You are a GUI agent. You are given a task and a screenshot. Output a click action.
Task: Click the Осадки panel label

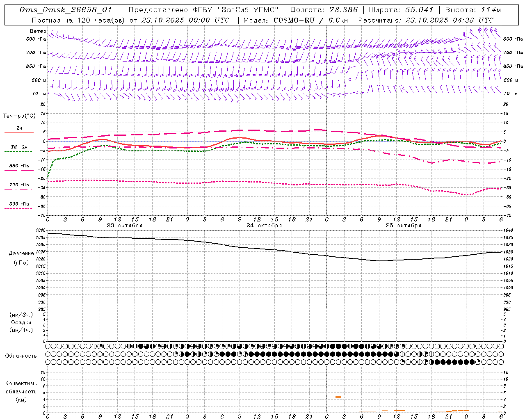[21, 322]
